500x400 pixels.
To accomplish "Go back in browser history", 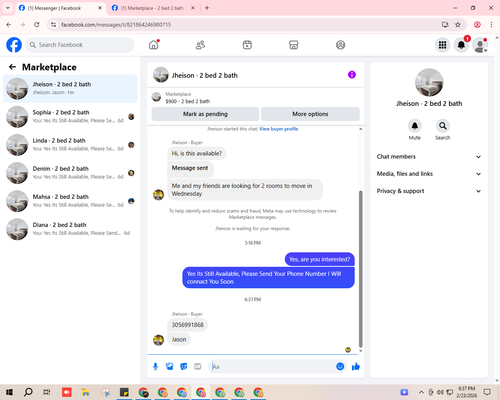I will [9, 25].
